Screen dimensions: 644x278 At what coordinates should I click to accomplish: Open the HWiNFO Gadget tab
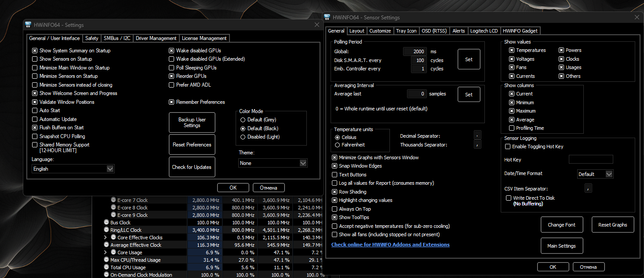tap(520, 31)
